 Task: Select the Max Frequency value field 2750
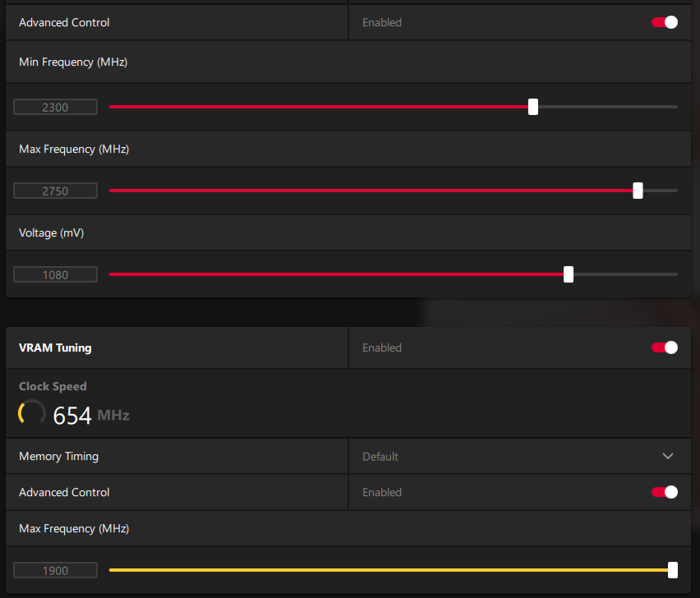(x=55, y=191)
